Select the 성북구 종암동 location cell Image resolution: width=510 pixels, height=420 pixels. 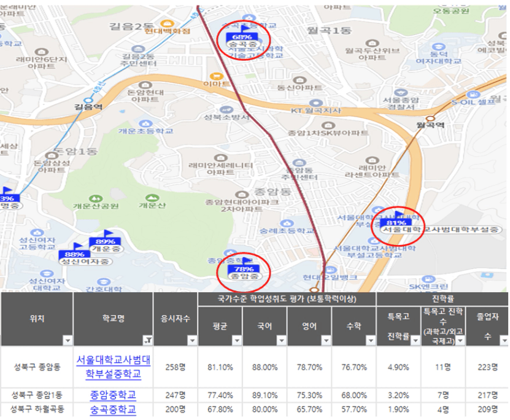37,367
